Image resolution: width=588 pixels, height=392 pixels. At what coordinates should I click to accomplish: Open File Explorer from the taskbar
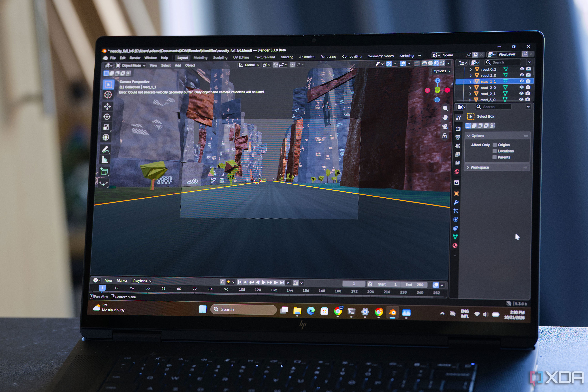click(x=297, y=311)
